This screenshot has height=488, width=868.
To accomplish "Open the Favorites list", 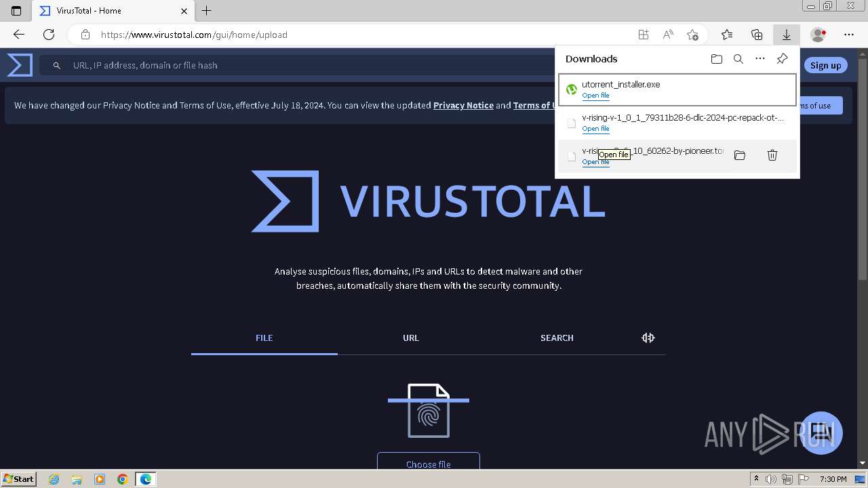I will click(x=727, y=35).
